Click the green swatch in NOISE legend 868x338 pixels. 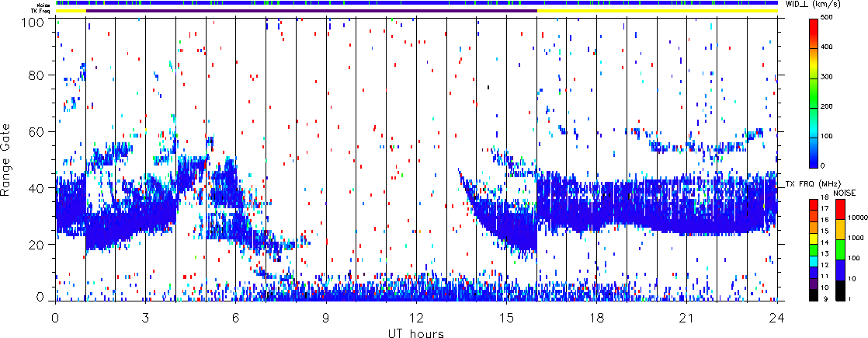click(840, 249)
